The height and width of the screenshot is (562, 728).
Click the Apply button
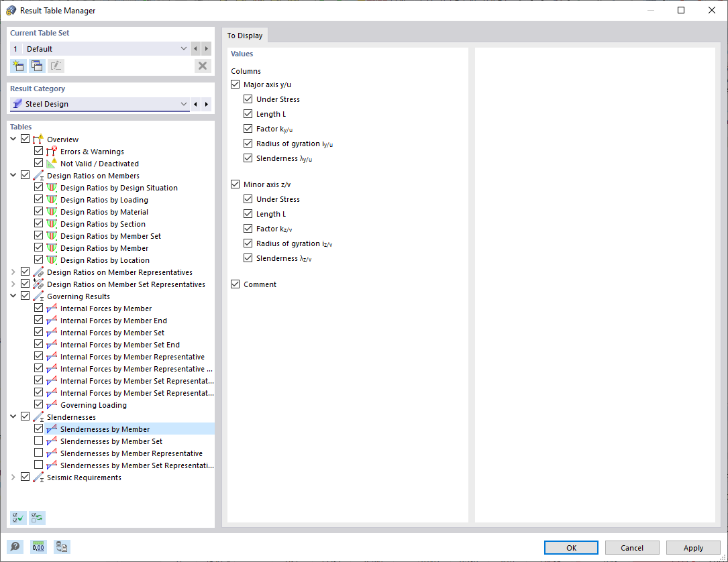693,548
